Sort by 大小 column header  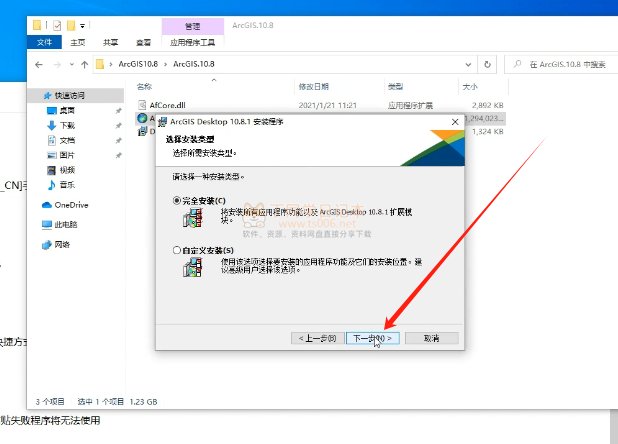[470, 87]
